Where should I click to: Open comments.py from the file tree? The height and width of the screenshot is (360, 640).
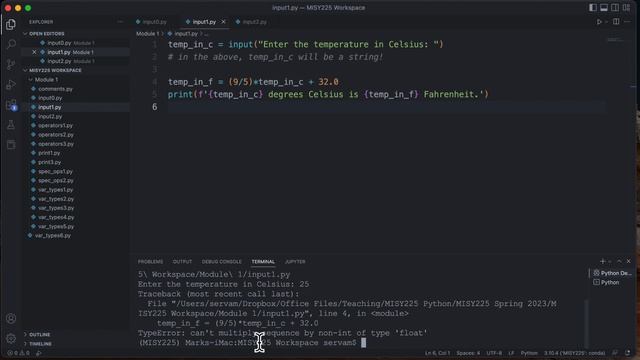(55, 89)
